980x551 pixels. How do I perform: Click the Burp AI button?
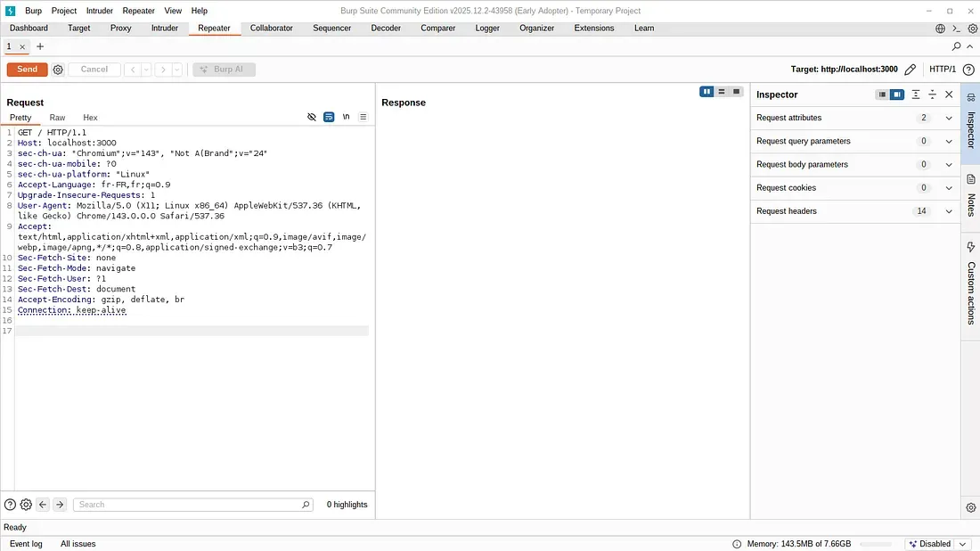point(224,69)
